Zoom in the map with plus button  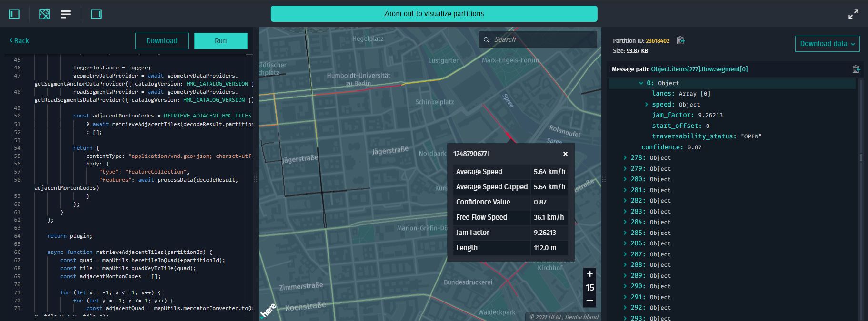click(589, 274)
